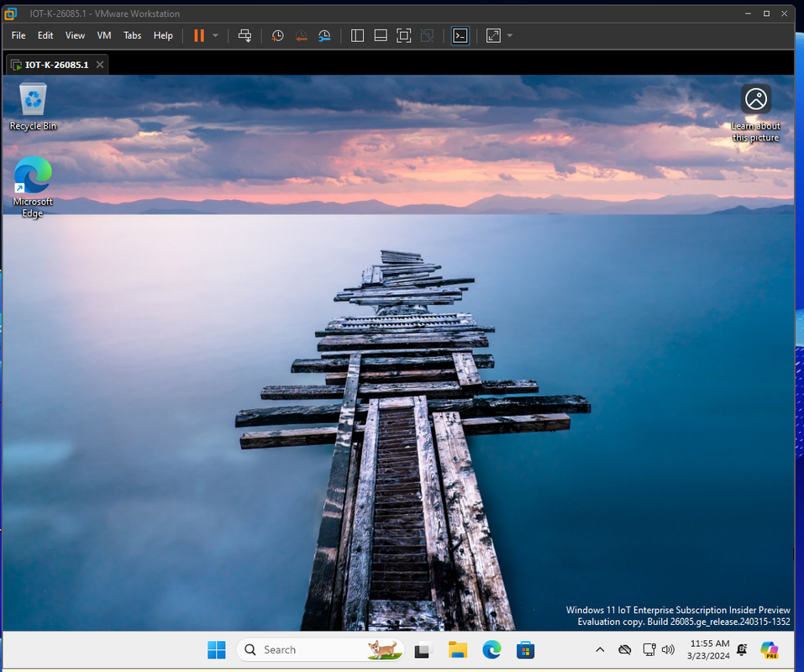Open the clock showing 11:55 AM 3/23/2024

pos(708,650)
